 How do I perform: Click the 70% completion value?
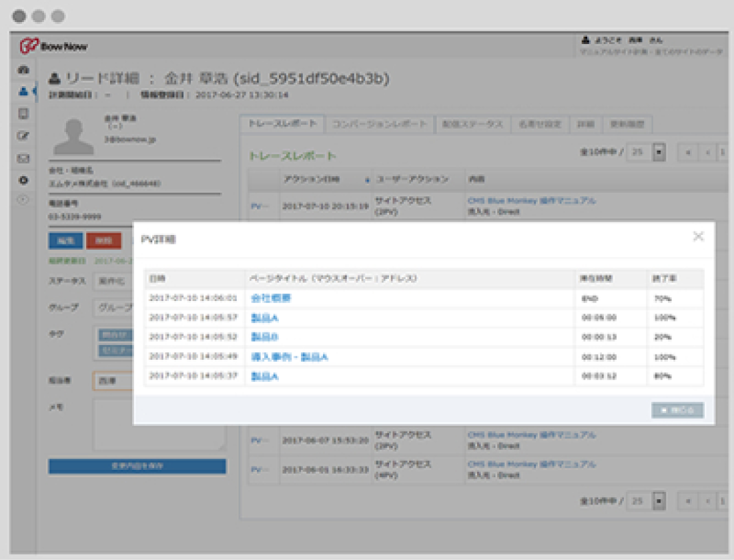663,298
